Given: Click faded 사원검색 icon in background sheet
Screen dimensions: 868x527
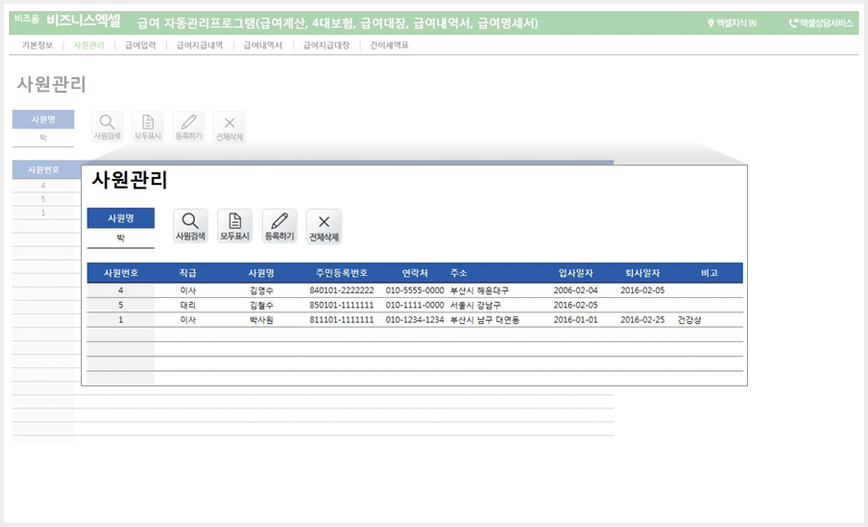Looking at the screenshot, I should pyautogui.click(x=107, y=127).
